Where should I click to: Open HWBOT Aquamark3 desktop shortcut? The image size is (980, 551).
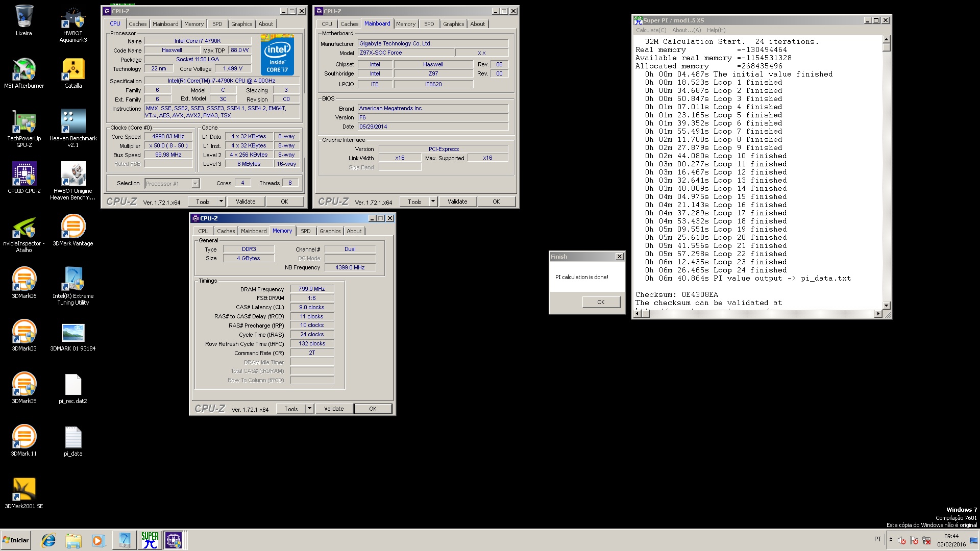coord(73,23)
